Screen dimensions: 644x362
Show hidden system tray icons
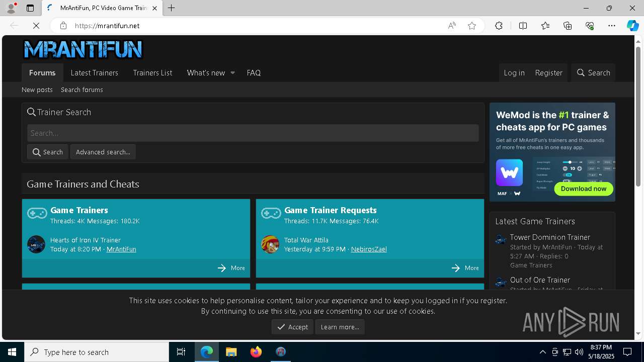coord(542,352)
